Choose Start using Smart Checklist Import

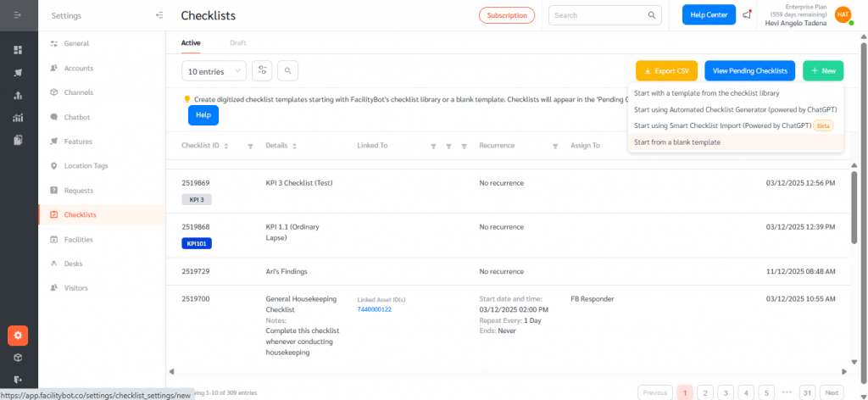722,125
